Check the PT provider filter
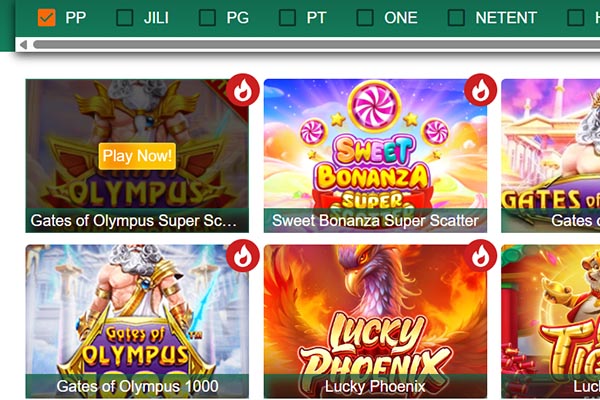This screenshot has height=400, width=600. coord(287,18)
